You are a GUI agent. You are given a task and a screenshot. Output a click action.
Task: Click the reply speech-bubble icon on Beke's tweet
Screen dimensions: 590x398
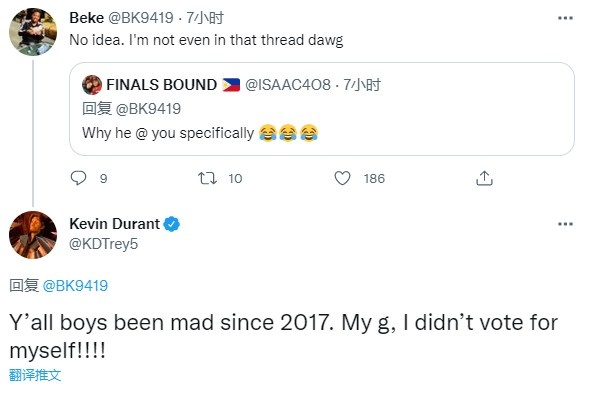point(78,178)
